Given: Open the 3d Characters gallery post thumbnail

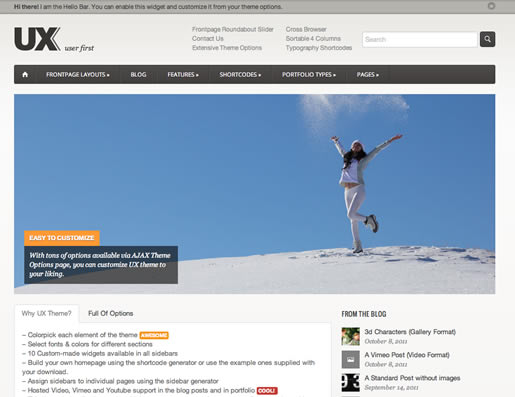Looking at the screenshot, I should click(351, 336).
